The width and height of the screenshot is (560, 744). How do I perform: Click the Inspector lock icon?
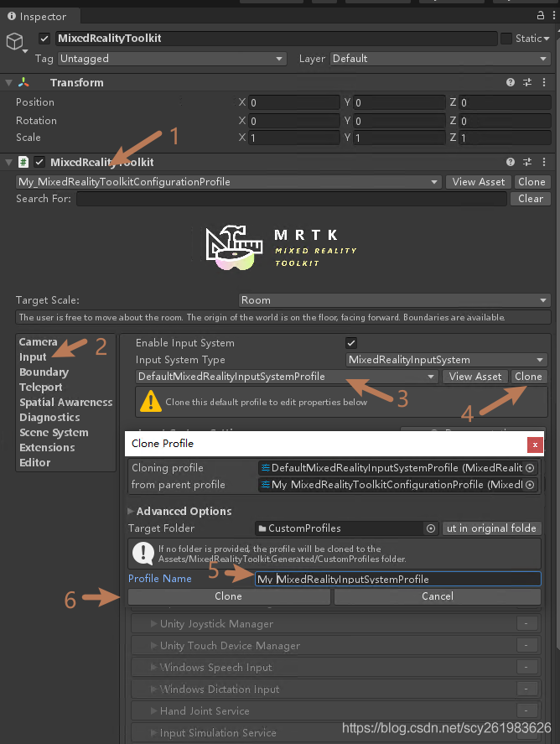541,15
